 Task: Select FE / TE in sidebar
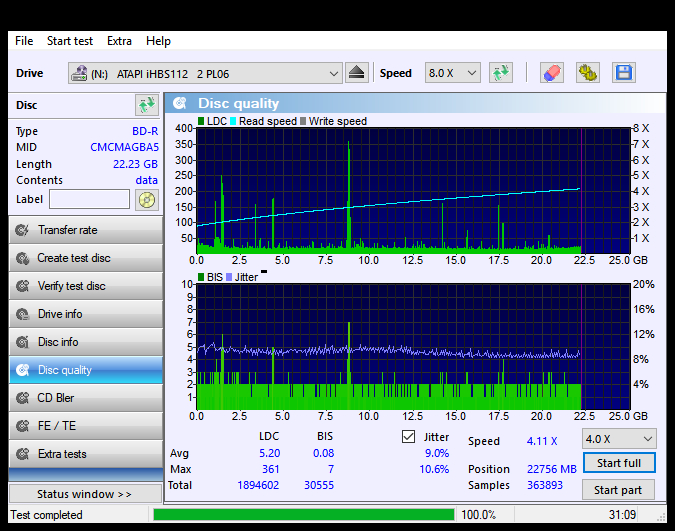[x=86, y=426]
